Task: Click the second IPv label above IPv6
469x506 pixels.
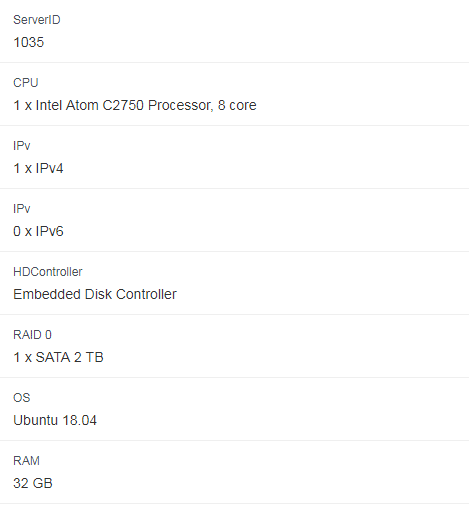Action: coord(22,209)
